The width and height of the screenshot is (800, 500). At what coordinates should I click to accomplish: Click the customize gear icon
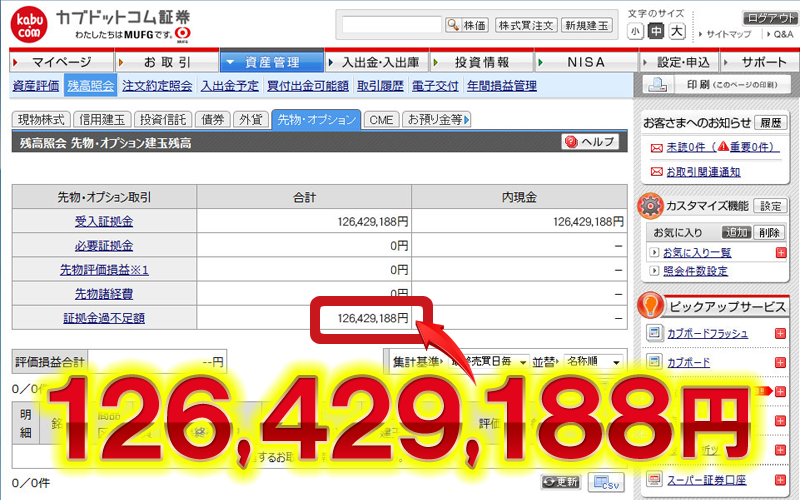click(x=652, y=205)
